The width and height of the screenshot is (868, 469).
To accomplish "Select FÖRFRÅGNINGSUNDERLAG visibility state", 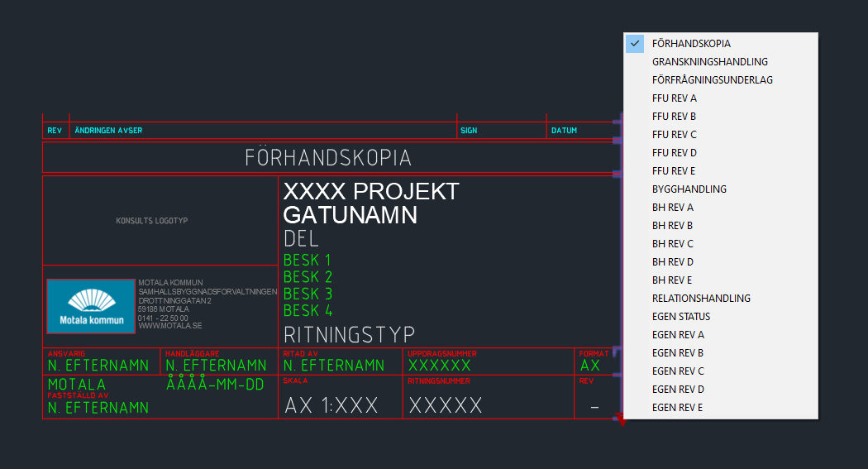I will pos(712,80).
